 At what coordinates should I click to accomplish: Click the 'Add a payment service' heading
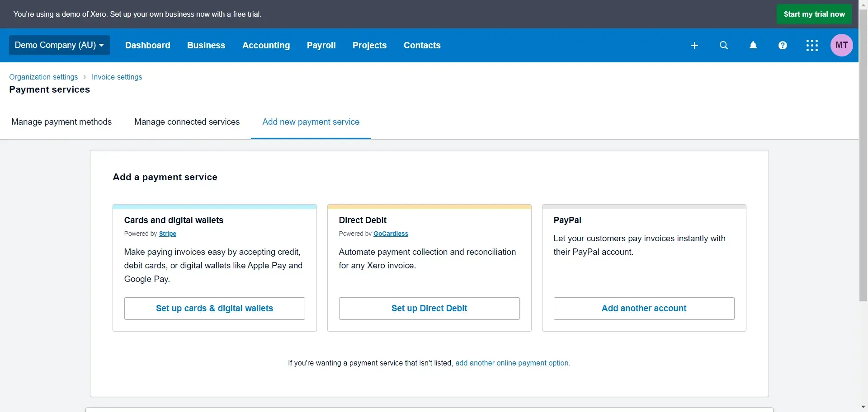165,178
